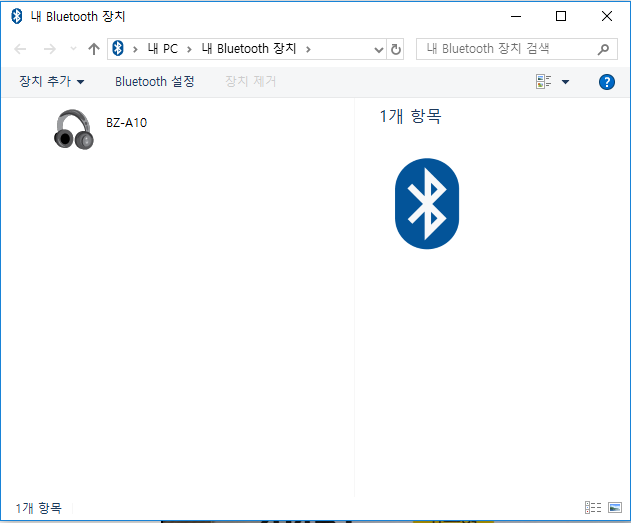Click the search magnifier icon
631x523 pixels.
pyautogui.click(x=603, y=49)
